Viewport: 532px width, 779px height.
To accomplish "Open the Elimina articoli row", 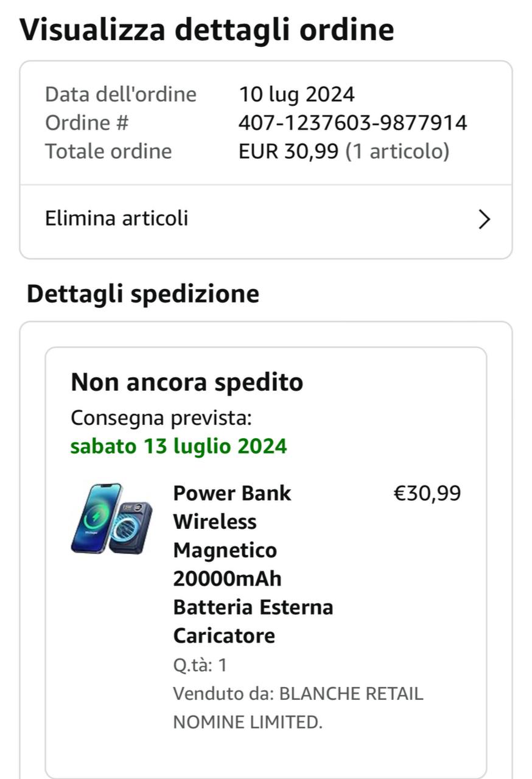I will (x=117, y=218).
